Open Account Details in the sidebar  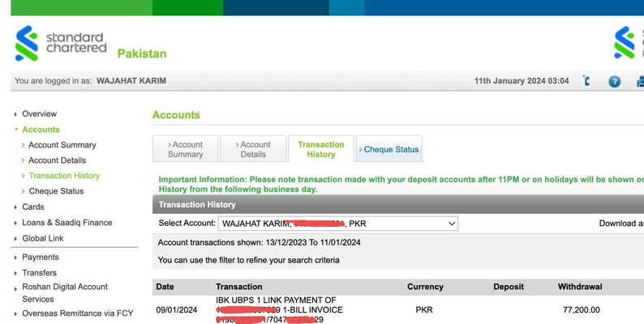[x=57, y=160]
